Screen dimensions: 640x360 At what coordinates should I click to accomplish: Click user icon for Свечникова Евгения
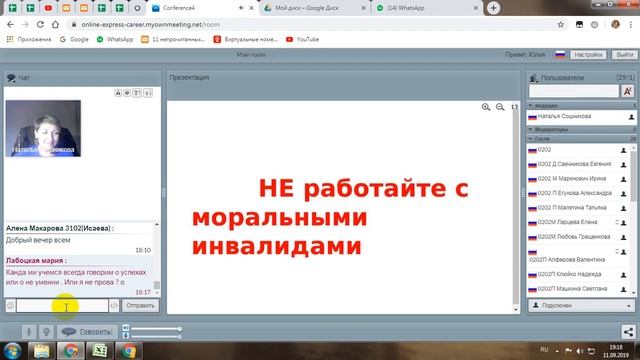coord(623,165)
